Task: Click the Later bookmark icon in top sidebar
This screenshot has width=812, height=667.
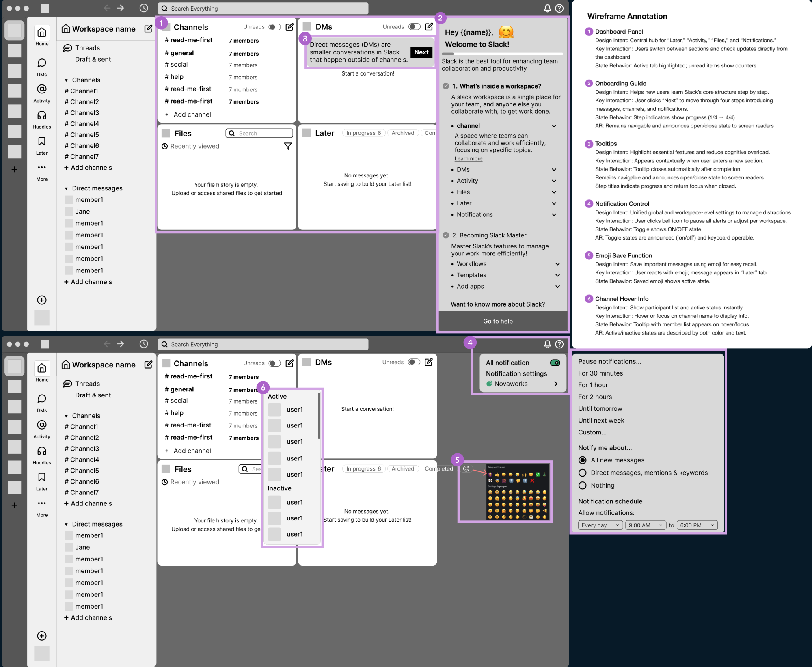Action: tap(42, 141)
